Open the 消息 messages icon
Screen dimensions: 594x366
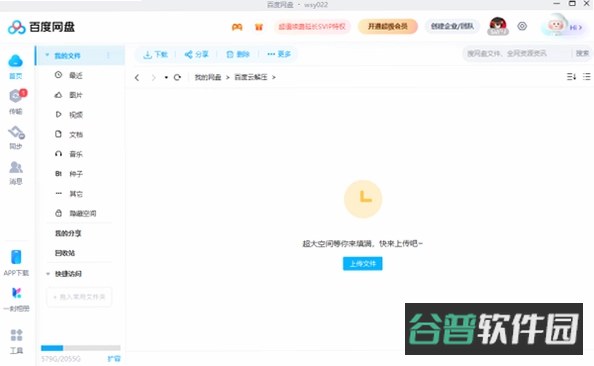[x=16, y=167]
